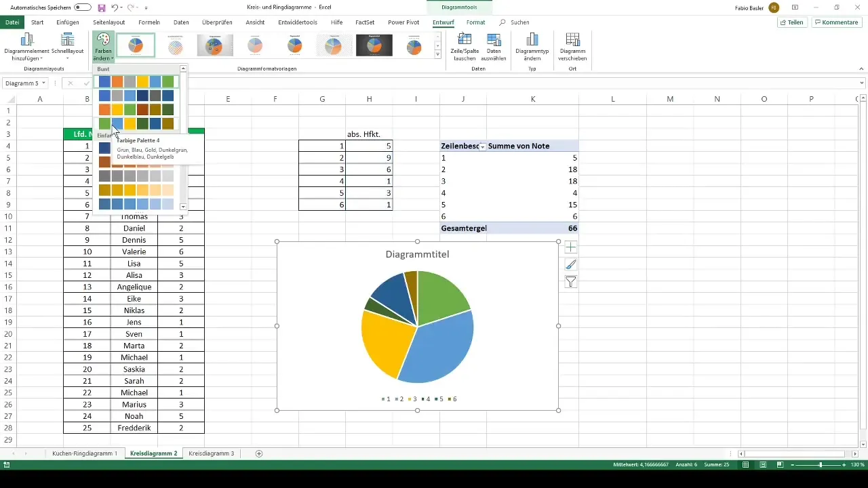This screenshot has height=488, width=868.
Task: Click the chart elements plus button
Action: pyautogui.click(x=571, y=248)
